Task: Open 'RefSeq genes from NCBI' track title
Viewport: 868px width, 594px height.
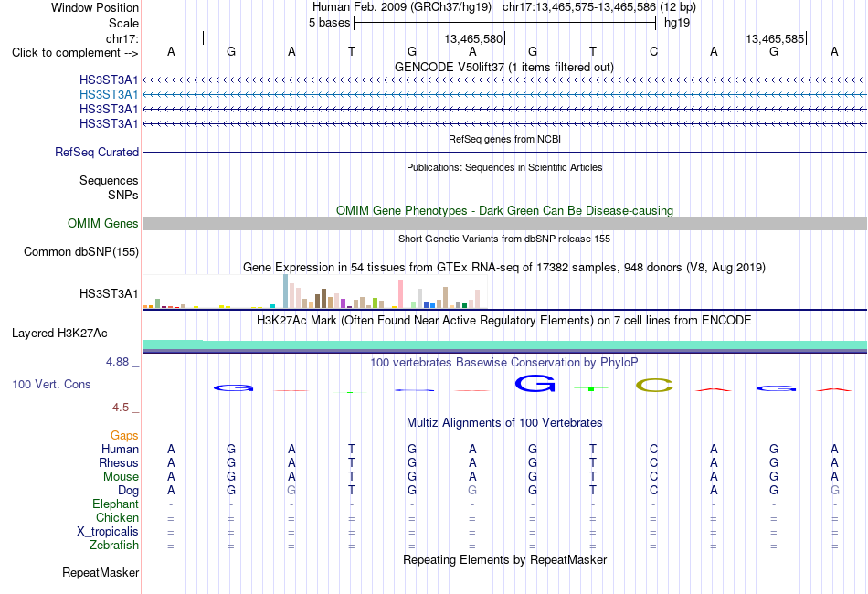Action: pyautogui.click(x=504, y=139)
